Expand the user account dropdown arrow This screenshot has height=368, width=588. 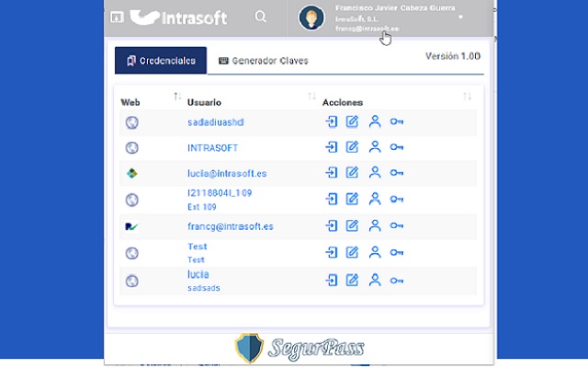tap(460, 17)
